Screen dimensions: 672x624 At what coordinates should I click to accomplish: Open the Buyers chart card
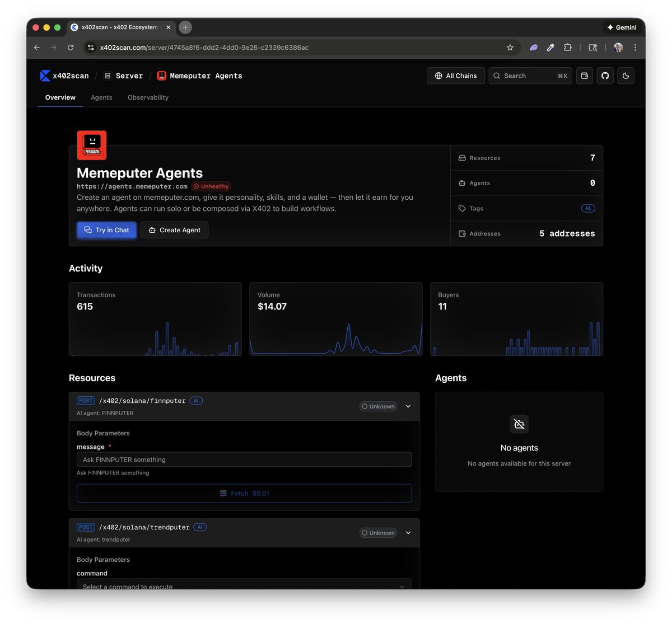[516, 319]
